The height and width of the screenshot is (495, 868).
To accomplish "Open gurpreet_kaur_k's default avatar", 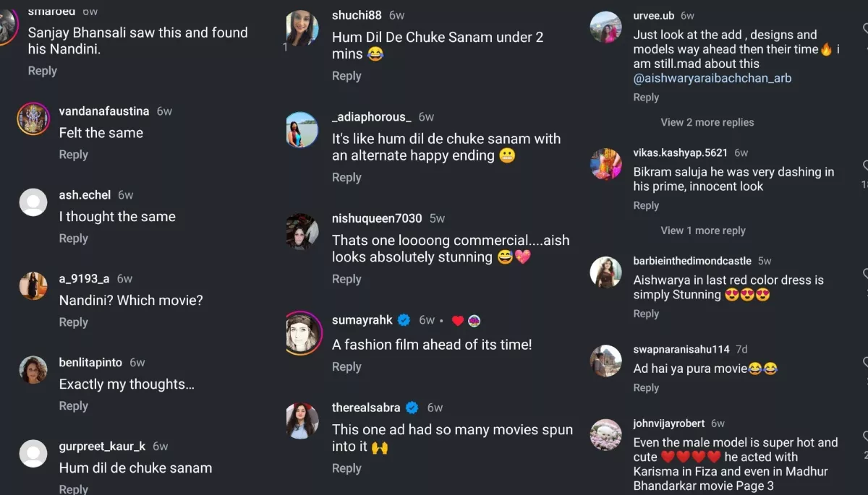I will (33, 455).
